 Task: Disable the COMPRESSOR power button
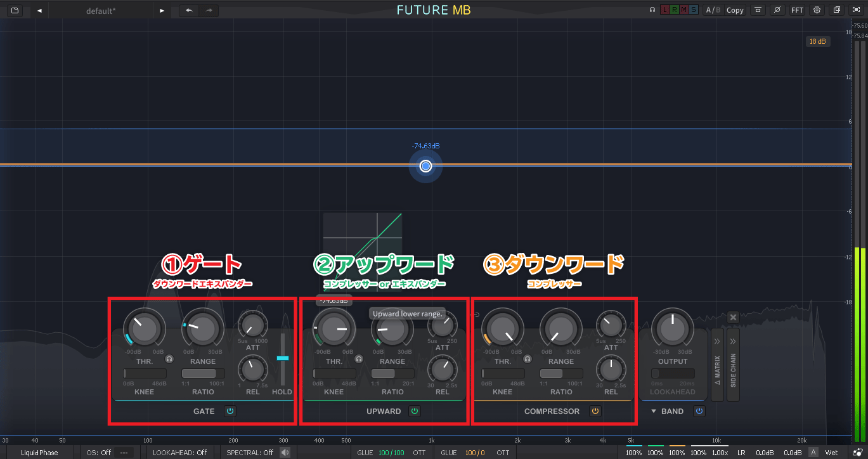tap(595, 411)
